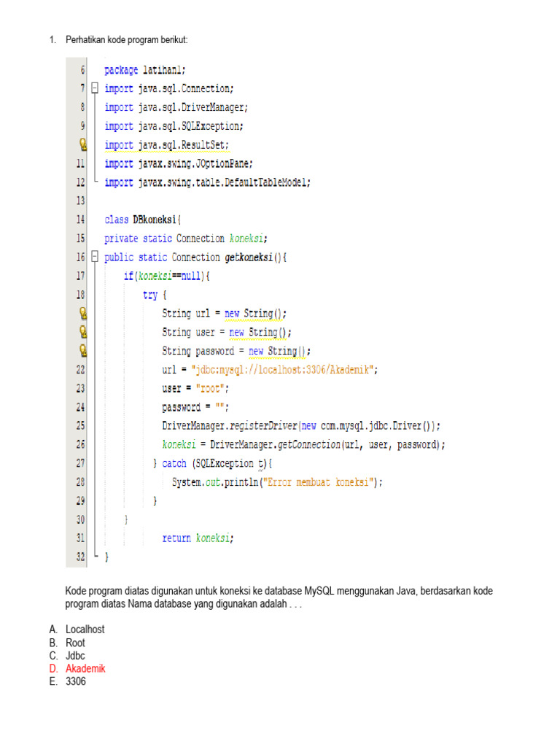Click the hint lightbulb beside import java.sql.ResultSet
560x747 pixels.
(x=83, y=144)
